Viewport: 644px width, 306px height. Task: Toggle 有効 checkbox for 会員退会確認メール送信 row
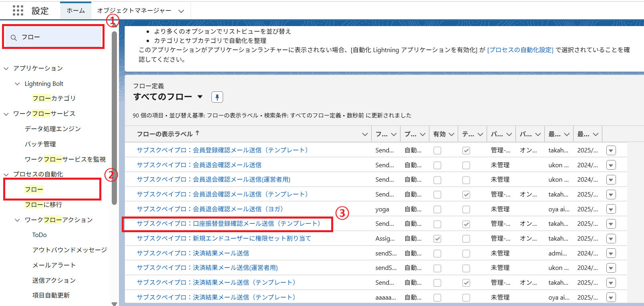437,165
